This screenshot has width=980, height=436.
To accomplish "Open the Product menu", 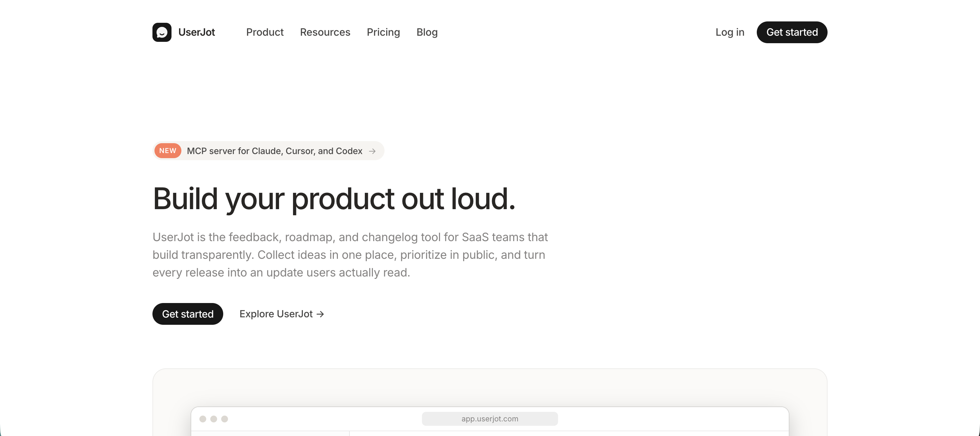I will tap(265, 32).
